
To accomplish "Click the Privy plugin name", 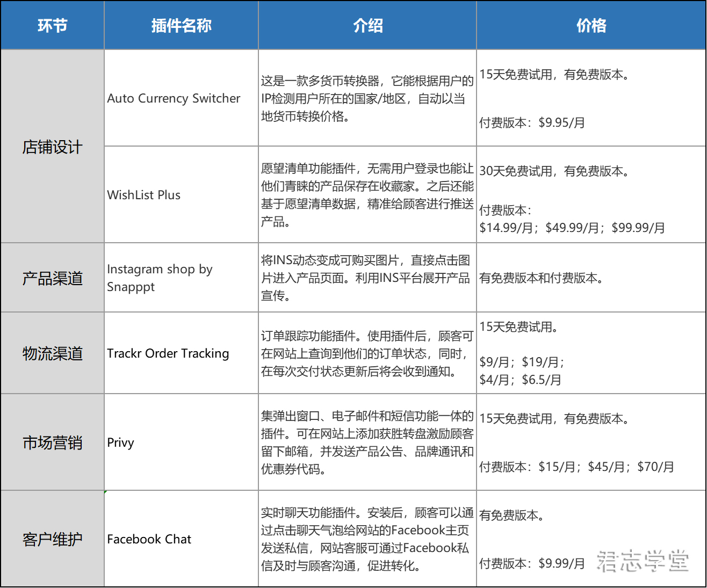I will point(120,442).
